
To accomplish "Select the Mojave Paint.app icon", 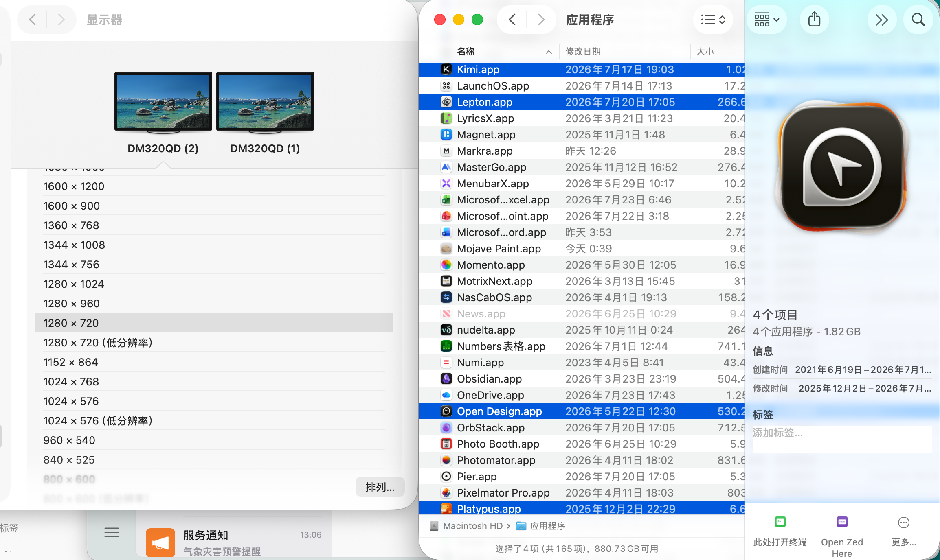I will click(x=446, y=249).
